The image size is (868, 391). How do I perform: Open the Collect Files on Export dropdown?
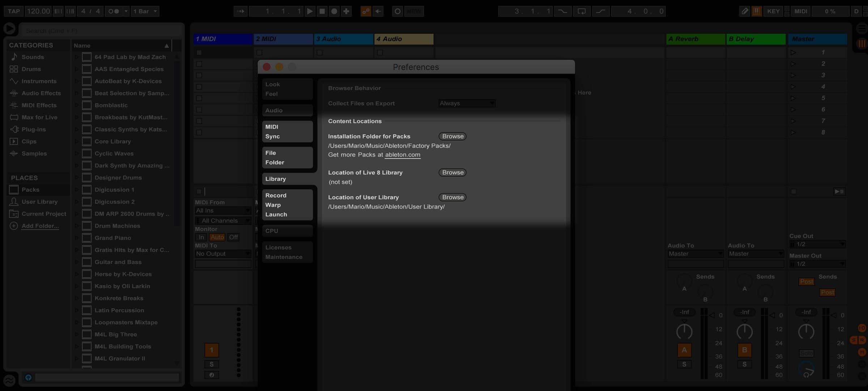tap(466, 103)
